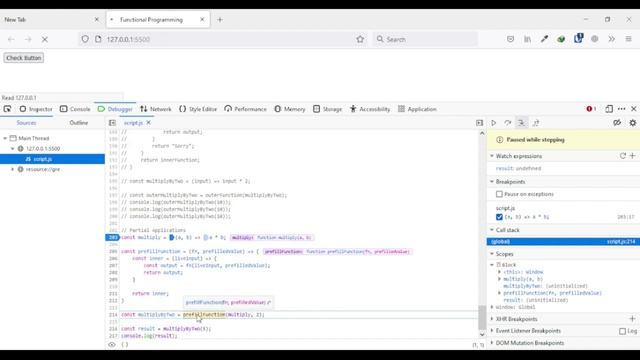Viewport: 640px width, 360px height.
Task: Click the blackbox eye icon below the editor
Action: pyautogui.click(x=112, y=344)
